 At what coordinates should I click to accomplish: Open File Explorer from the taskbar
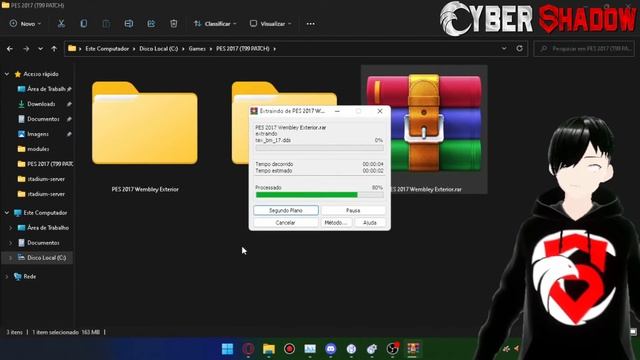(x=269, y=349)
